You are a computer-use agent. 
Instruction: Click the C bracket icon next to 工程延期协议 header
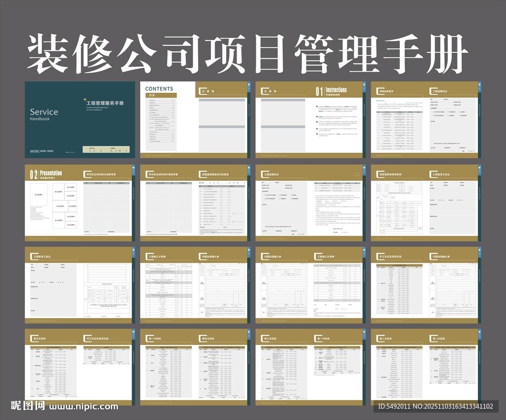tap(431, 90)
